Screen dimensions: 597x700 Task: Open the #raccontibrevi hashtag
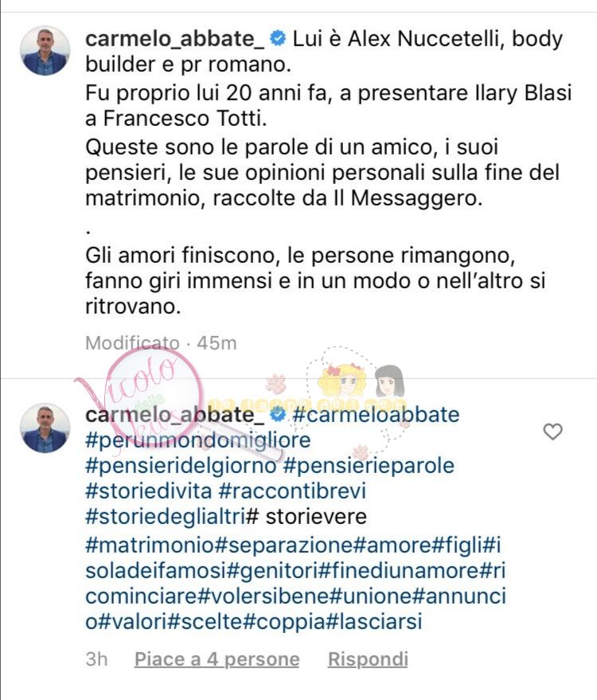click(292, 491)
